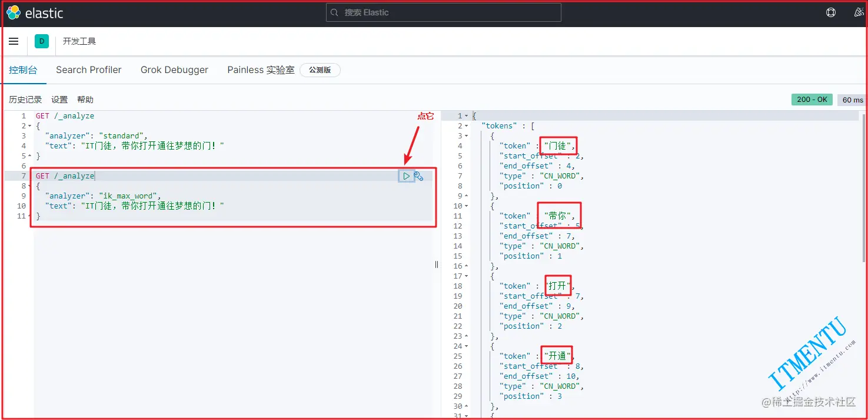Screen dimensions: 868x420
Task: Click the fold end marker at output line 9
Action: coord(467,196)
